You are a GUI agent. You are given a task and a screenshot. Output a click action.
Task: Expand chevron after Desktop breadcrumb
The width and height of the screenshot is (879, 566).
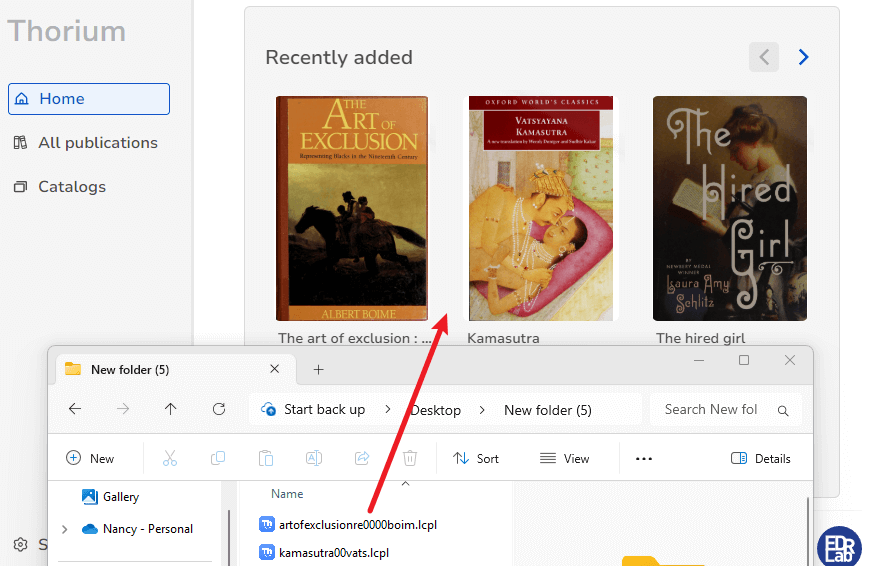tap(482, 410)
